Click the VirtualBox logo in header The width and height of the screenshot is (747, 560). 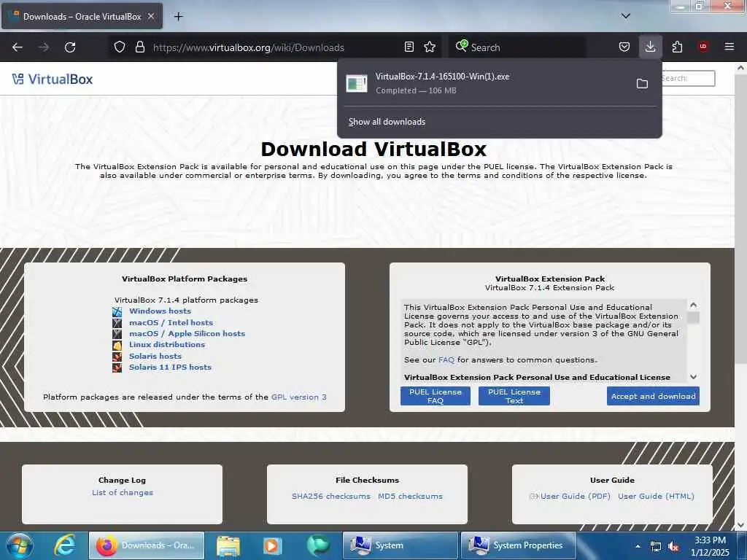pos(53,79)
